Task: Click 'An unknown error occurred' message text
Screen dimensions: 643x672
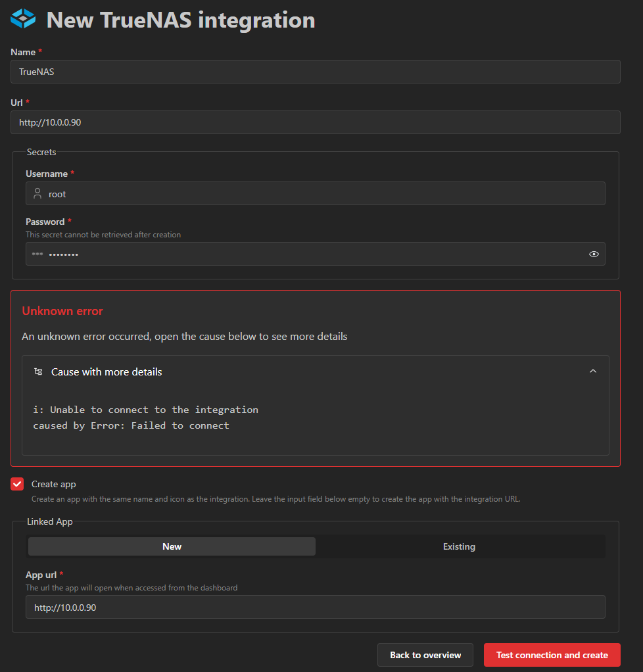Action: pos(185,337)
